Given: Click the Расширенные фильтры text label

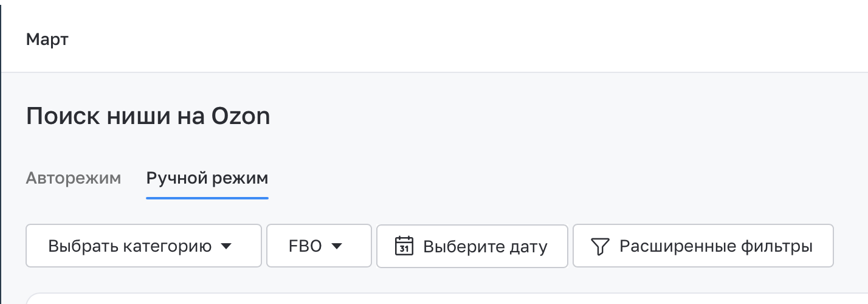Looking at the screenshot, I should pos(716,247).
